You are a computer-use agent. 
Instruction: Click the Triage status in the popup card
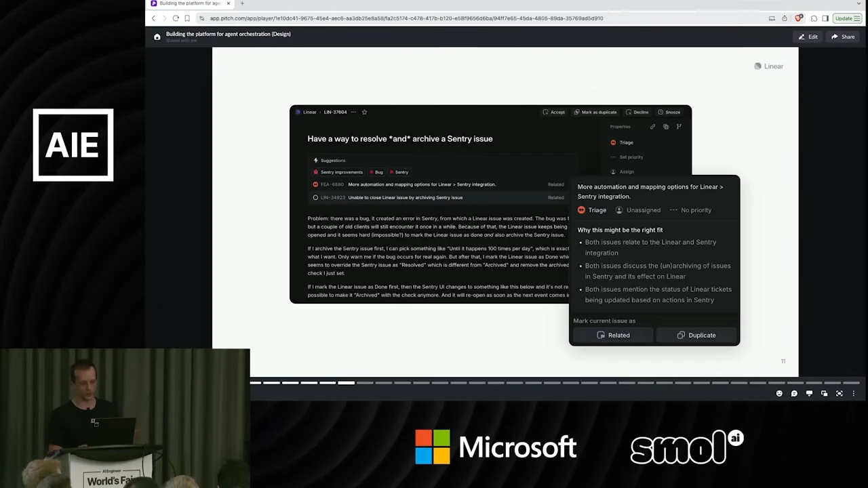(x=592, y=210)
